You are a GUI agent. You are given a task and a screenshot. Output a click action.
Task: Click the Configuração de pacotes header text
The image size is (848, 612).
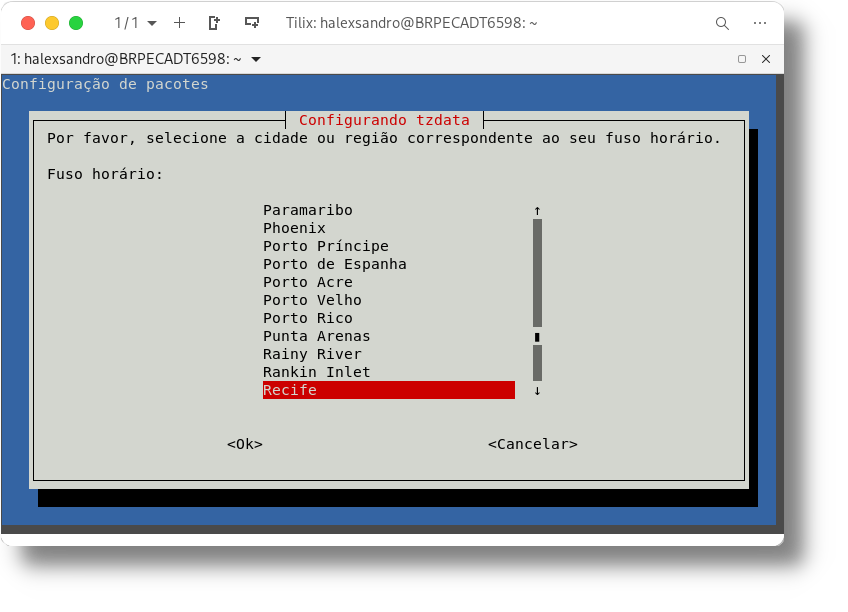(105, 84)
